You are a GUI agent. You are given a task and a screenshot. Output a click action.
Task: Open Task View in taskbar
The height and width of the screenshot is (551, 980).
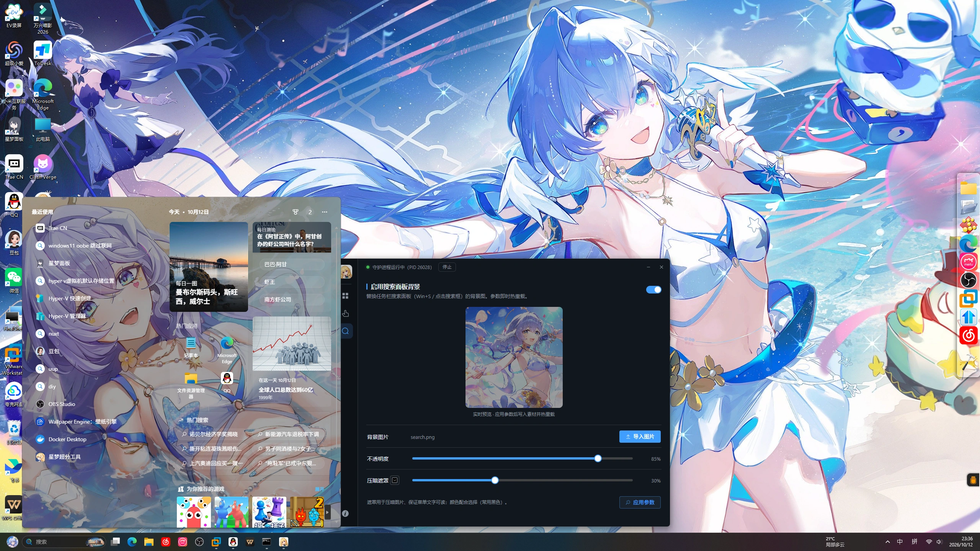click(115, 542)
